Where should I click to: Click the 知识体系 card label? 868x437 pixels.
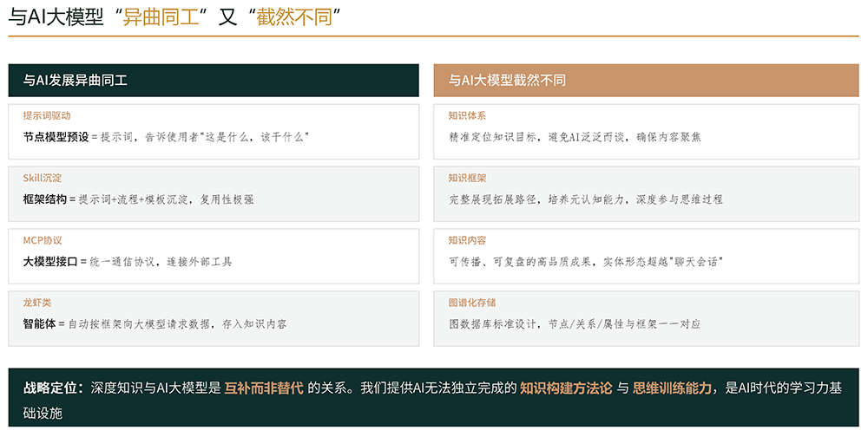(467, 115)
